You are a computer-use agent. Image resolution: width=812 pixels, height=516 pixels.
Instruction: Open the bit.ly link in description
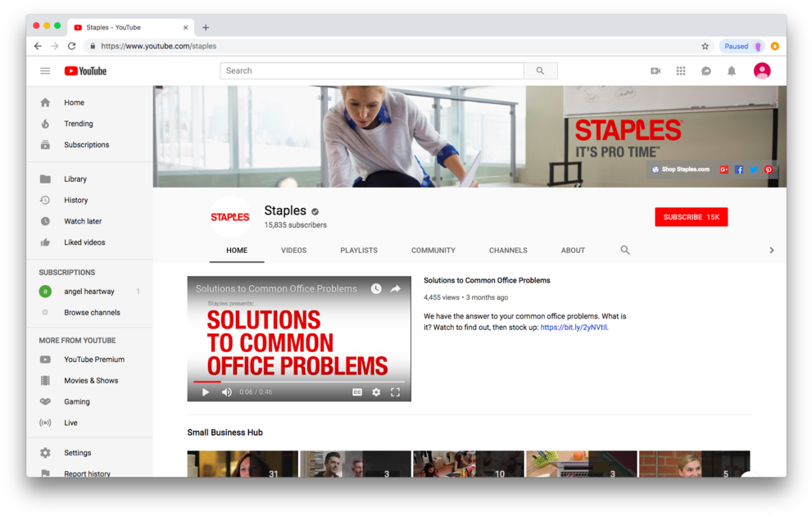click(574, 327)
